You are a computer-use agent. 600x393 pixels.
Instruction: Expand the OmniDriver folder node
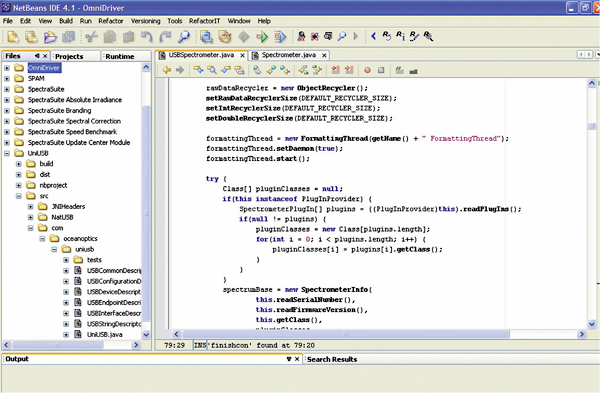(7, 68)
